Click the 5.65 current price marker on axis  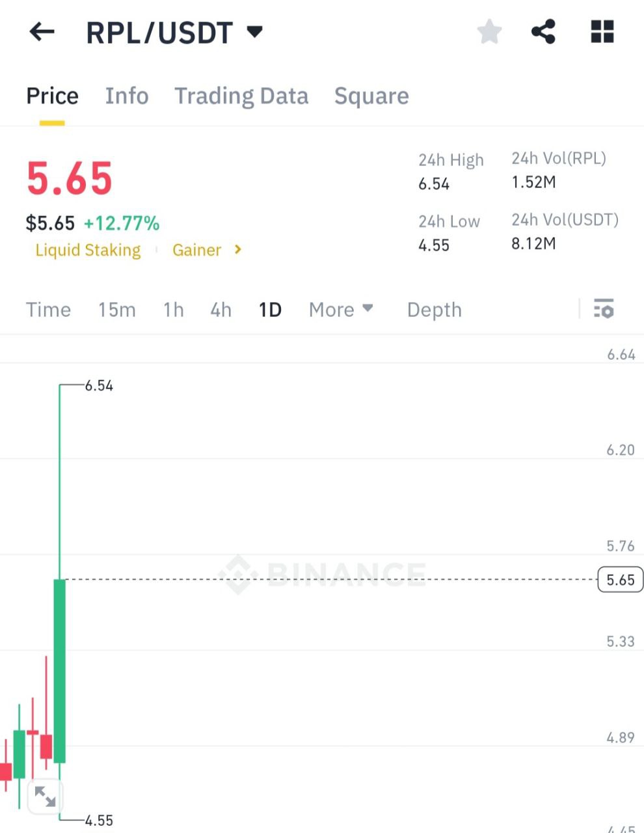click(x=621, y=579)
